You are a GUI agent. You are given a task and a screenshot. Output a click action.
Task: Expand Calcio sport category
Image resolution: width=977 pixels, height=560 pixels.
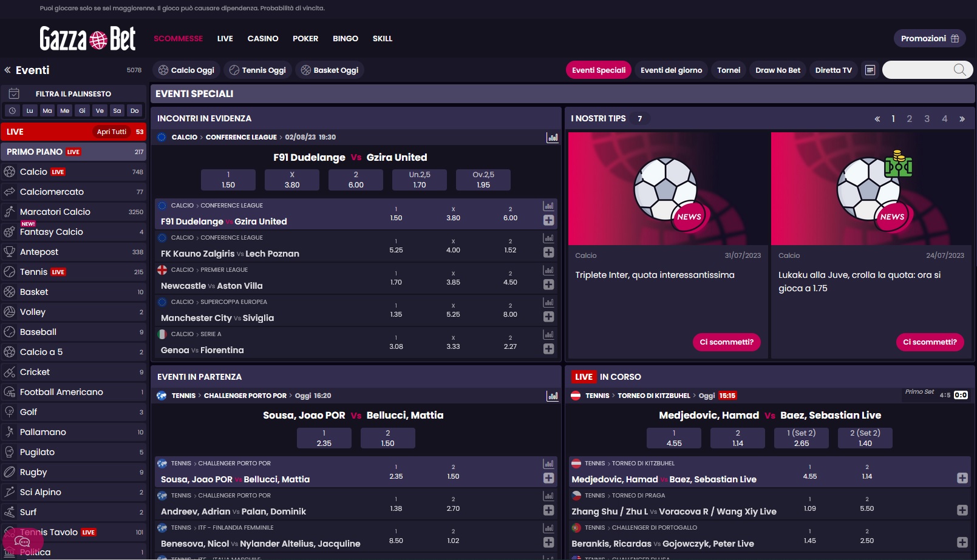[73, 172]
